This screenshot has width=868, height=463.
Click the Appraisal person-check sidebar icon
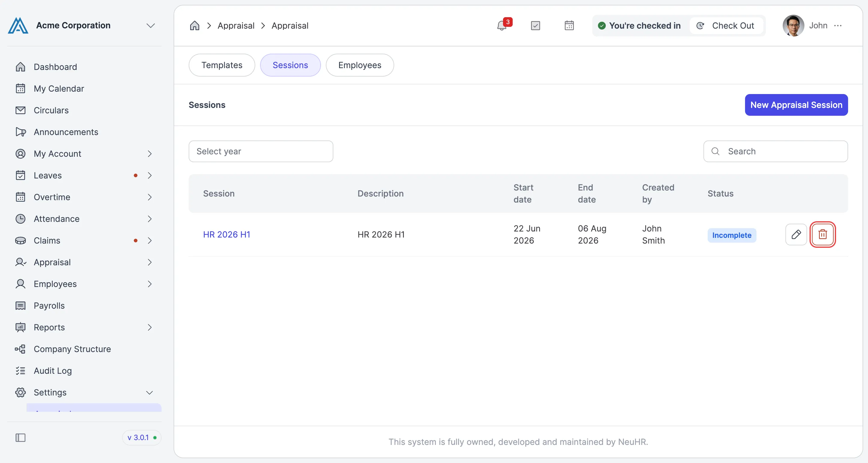20,262
